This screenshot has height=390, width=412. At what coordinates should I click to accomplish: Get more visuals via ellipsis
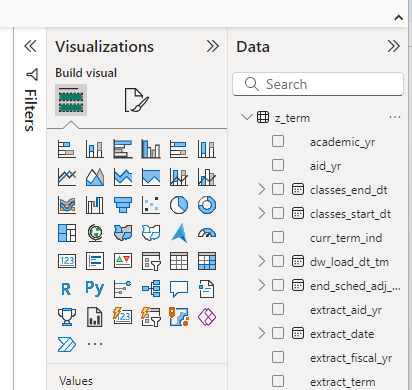point(95,344)
